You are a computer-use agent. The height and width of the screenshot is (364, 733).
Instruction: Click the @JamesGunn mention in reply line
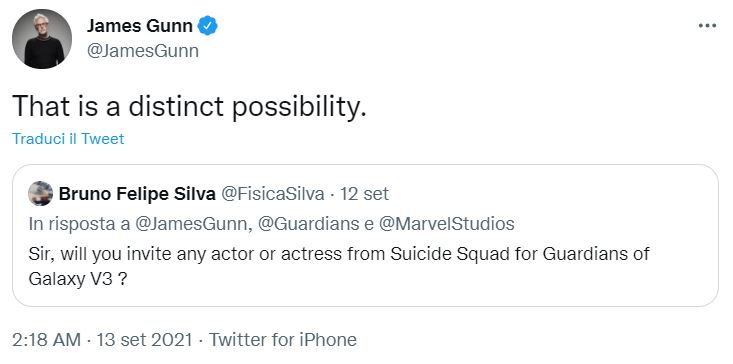pyautogui.click(x=190, y=224)
